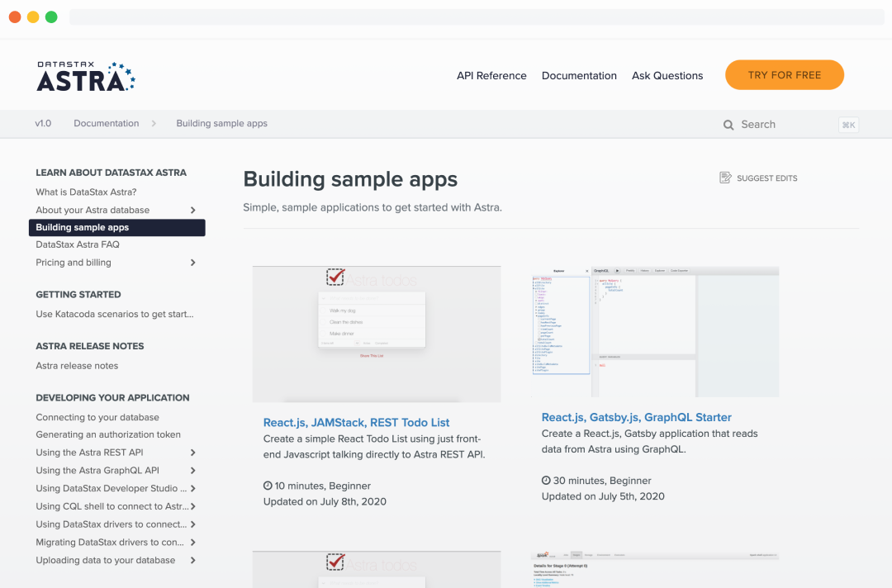892x588 pixels.
Task: Select version v1.0 in breadcrumb bar
Action: pos(43,123)
